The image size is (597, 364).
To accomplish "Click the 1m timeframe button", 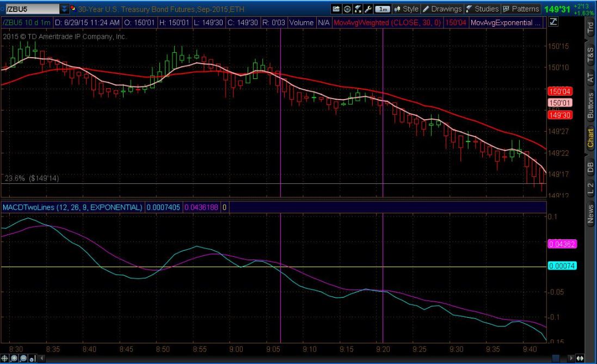I will click(383, 9).
